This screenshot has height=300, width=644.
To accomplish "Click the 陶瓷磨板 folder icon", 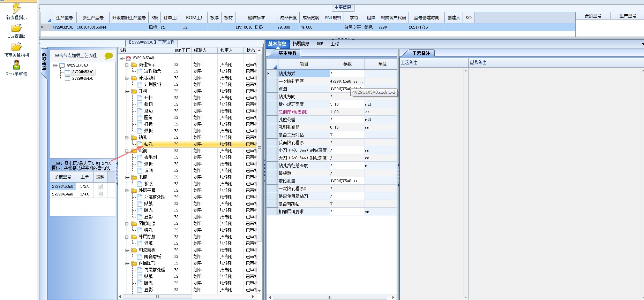I will click(134, 250).
